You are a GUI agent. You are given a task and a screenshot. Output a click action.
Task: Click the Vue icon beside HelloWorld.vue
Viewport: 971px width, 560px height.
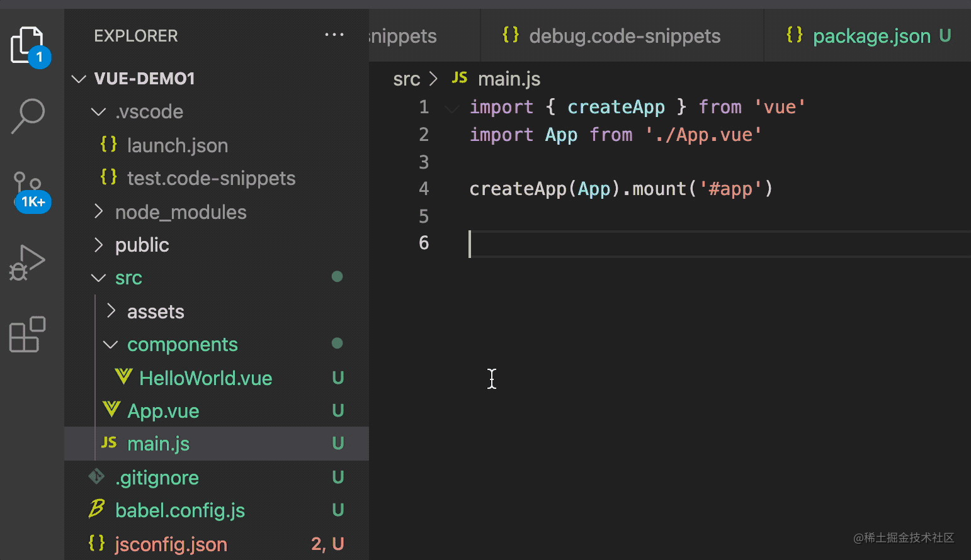pyautogui.click(x=123, y=378)
